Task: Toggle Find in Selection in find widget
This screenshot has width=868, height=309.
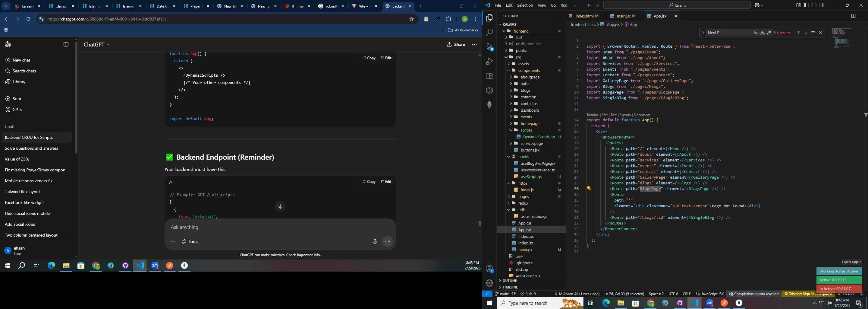Action: point(813,33)
